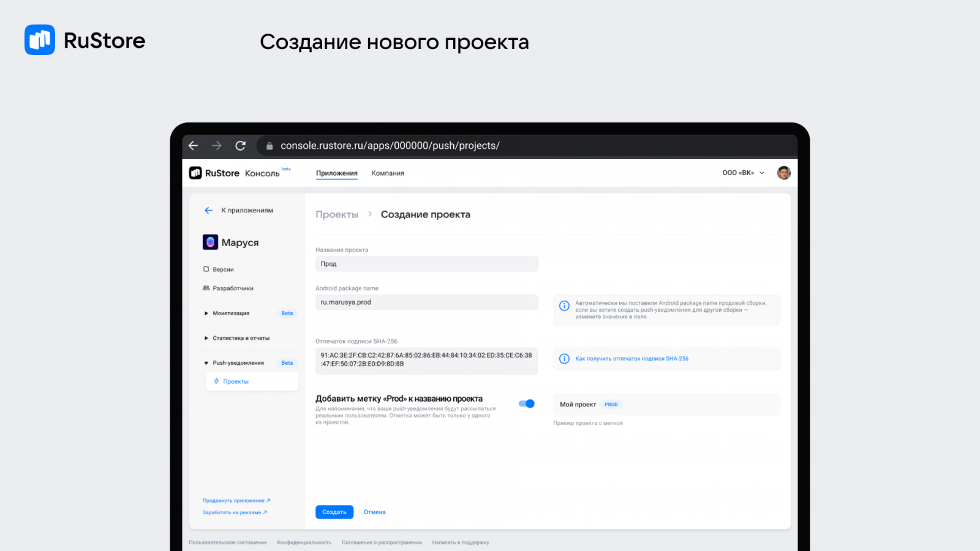This screenshot has width=980, height=551.
Task: Open the ООО «ВК» company dropdown
Action: [x=744, y=173]
